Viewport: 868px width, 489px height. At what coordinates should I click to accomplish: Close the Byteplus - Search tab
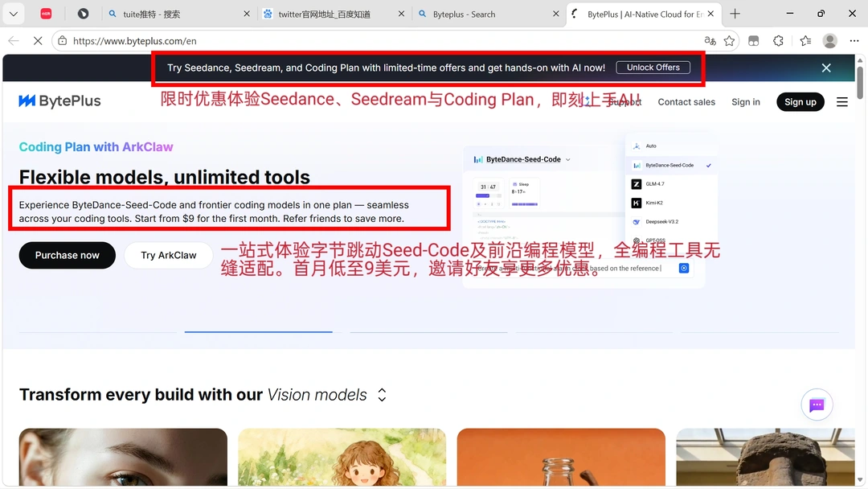click(556, 14)
